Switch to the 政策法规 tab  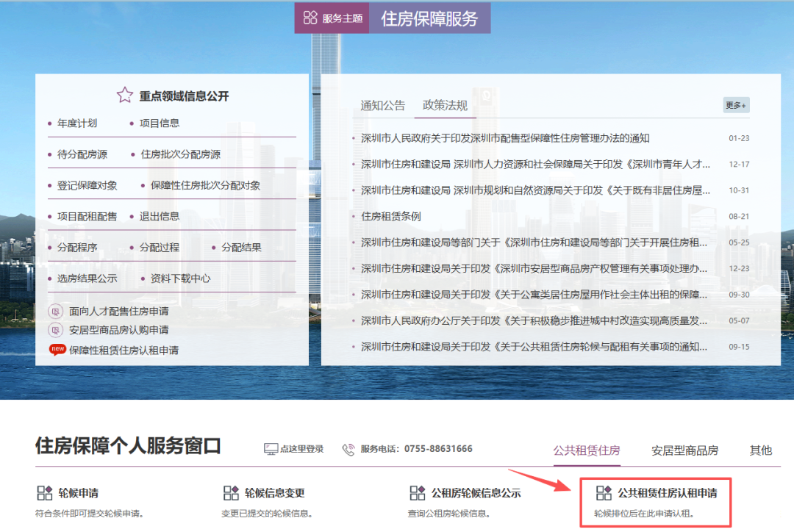point(445,105)
